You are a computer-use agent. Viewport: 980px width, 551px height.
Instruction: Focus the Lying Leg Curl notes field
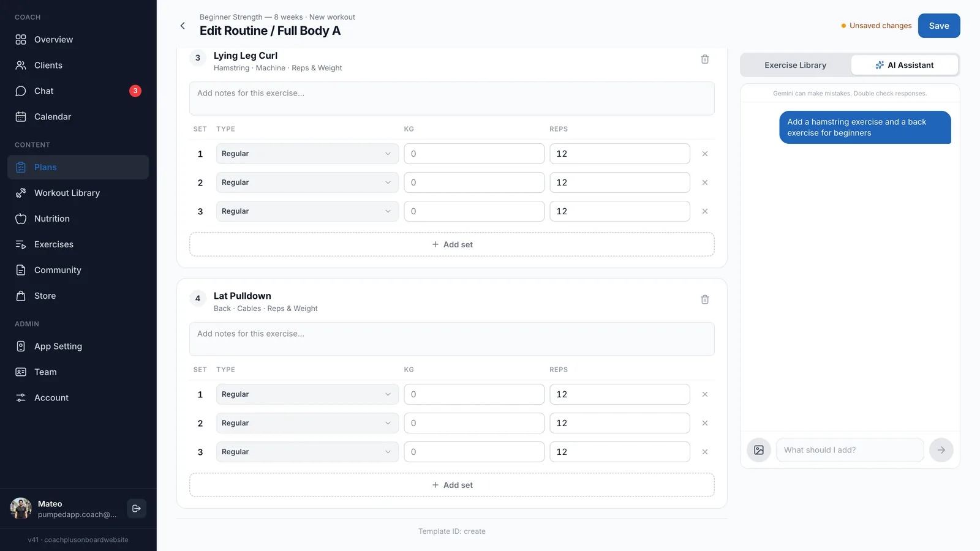(x=452, y=99)
